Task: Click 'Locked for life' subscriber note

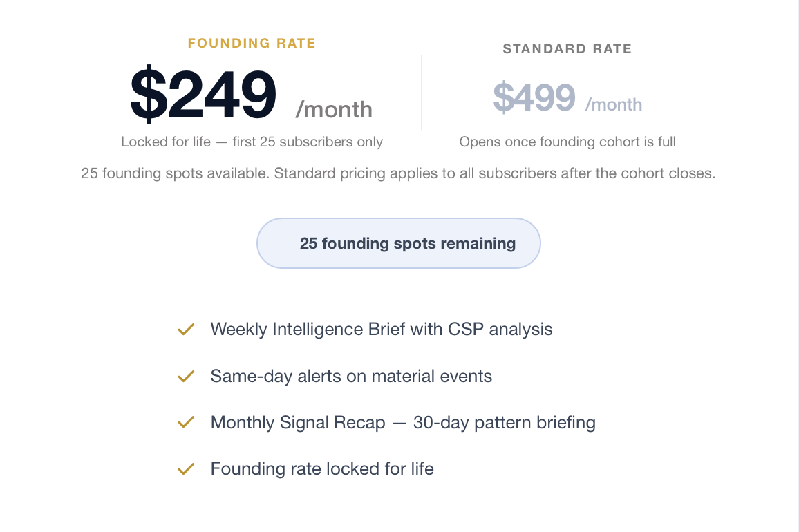Action: pyautogui.click(x=252, y=142)
